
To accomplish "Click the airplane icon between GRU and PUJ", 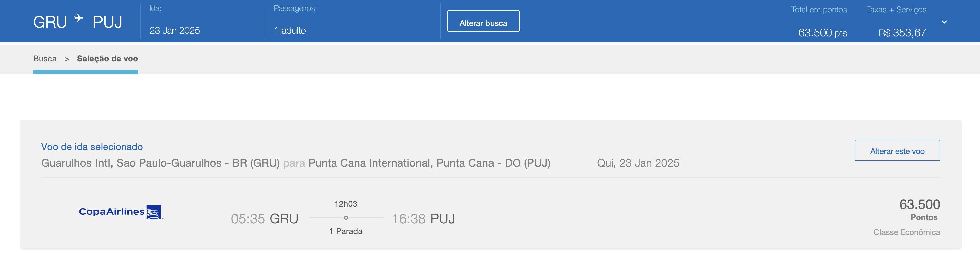I will click(x=79, y=18).
